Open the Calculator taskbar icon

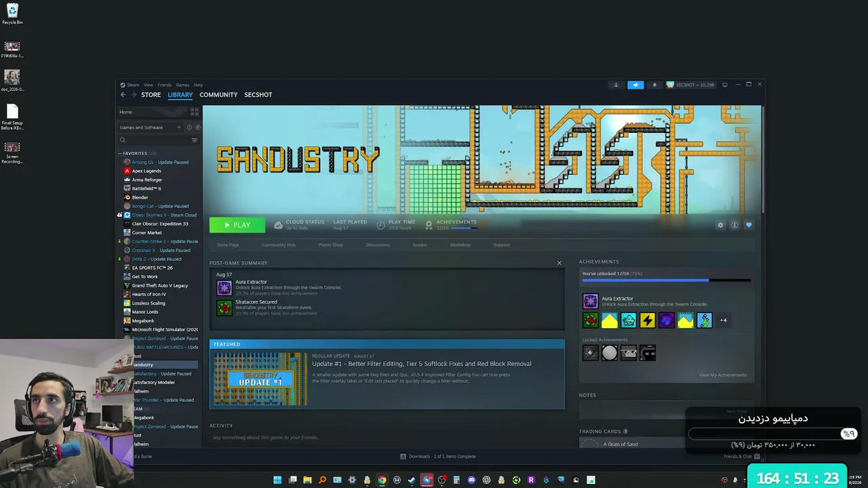pos(456,480)
